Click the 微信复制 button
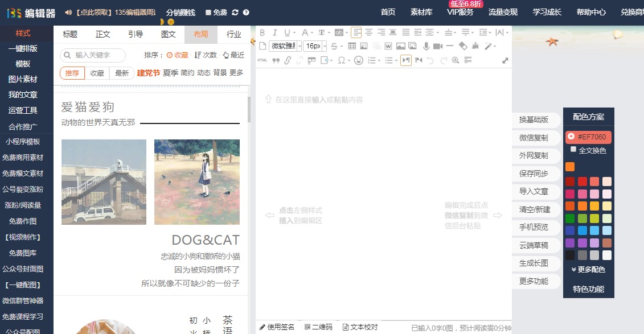 pyautogui.click(x=534, y=138)
